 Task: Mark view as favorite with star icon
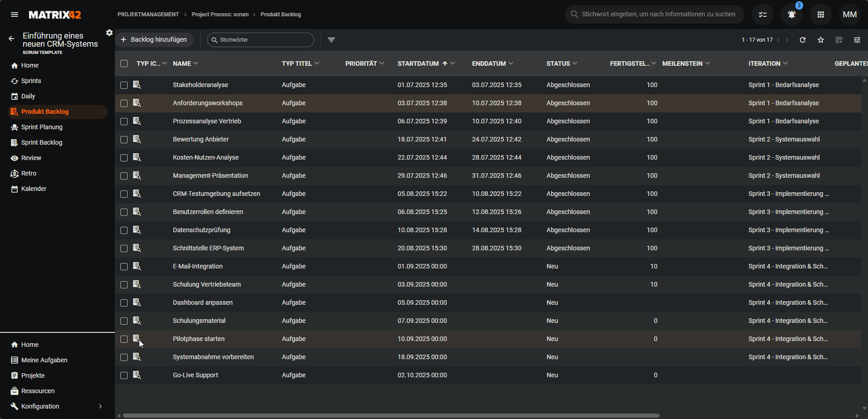821,40
